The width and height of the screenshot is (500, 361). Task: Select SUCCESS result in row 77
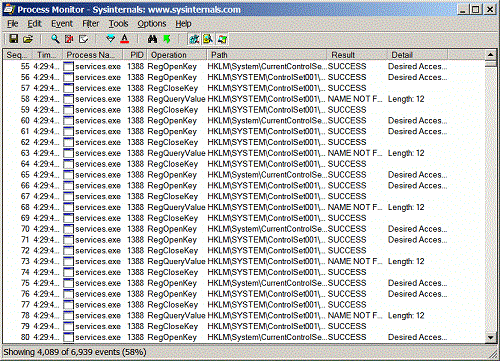347,305
